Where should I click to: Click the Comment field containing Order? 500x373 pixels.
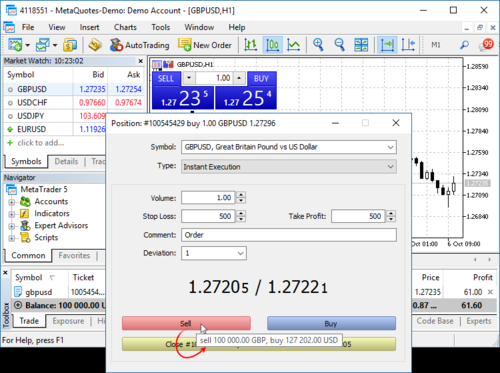pos(289,235)
